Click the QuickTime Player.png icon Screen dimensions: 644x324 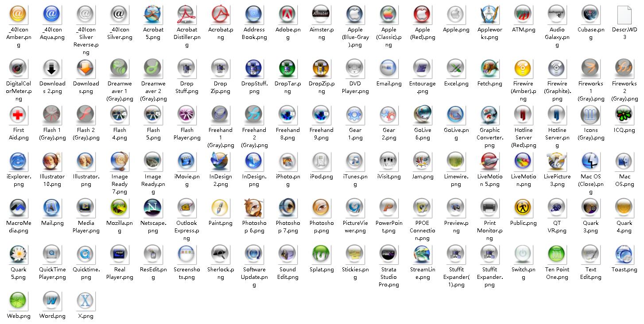click(x=52, y=254)
